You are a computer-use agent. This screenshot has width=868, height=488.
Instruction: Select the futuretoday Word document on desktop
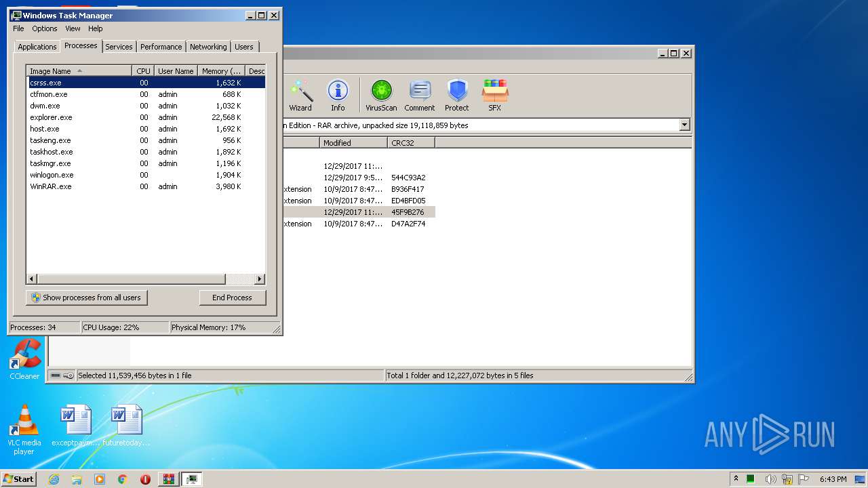[127, 426]
